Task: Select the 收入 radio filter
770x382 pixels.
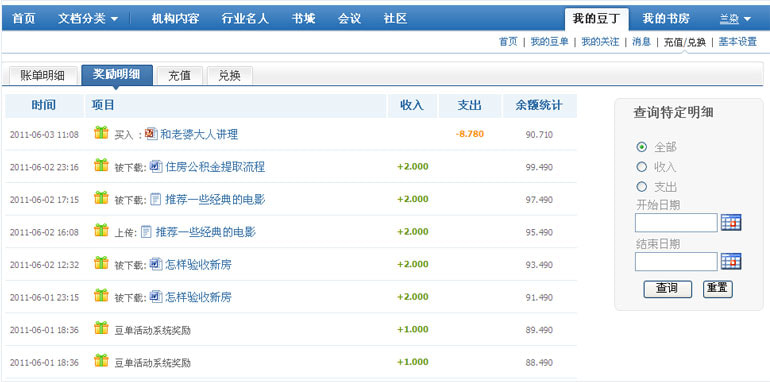Action: (x=641, y=167)
